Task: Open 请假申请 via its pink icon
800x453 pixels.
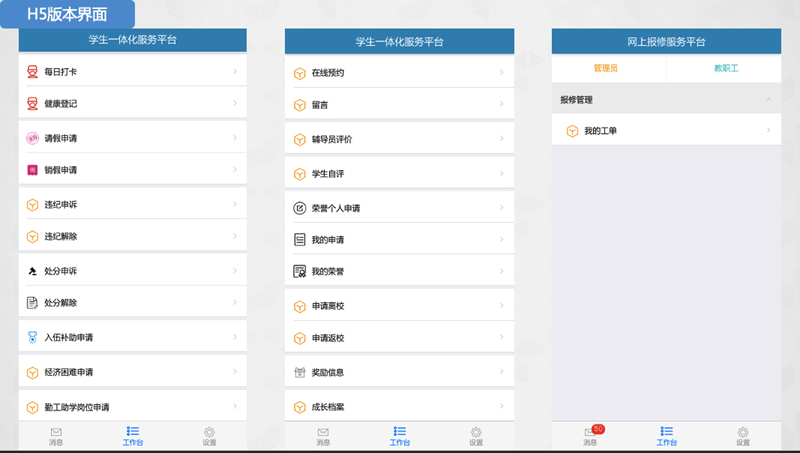Action: (32, 138)
